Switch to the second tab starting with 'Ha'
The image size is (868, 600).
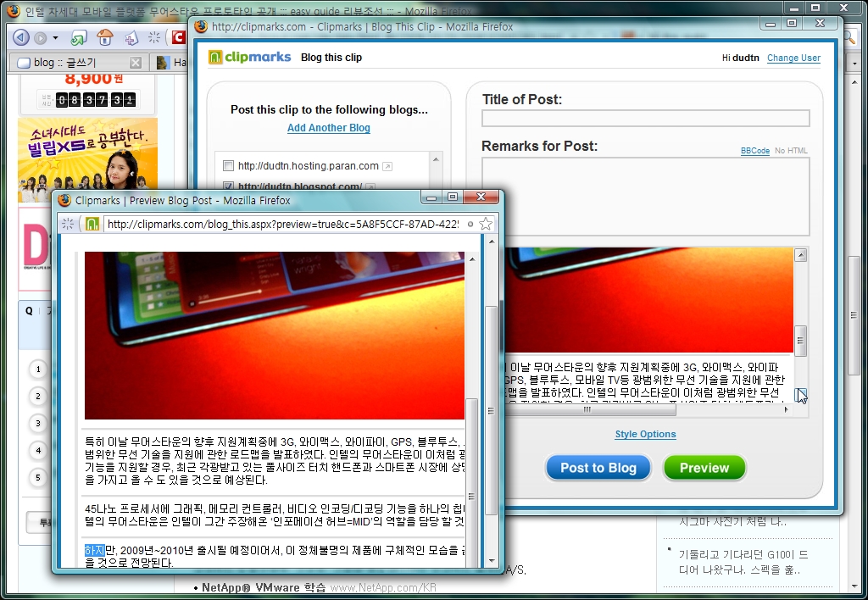(x=170, y=63)
